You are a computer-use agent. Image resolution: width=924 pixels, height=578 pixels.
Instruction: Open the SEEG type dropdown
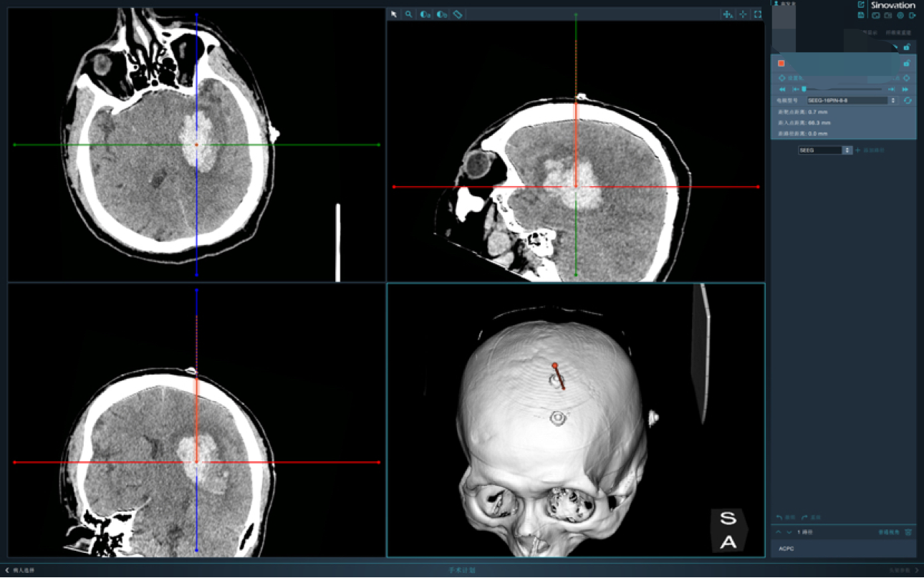coord(825,150)
